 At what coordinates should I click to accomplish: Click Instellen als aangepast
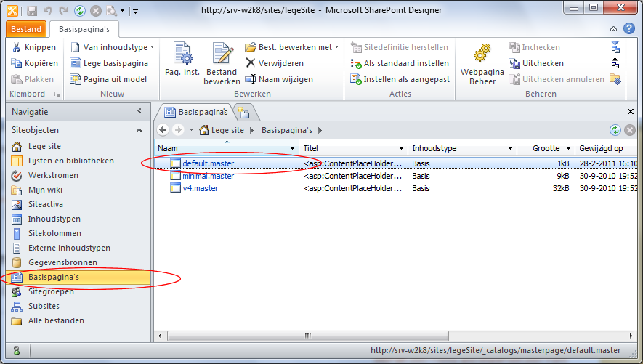point(400,79)
